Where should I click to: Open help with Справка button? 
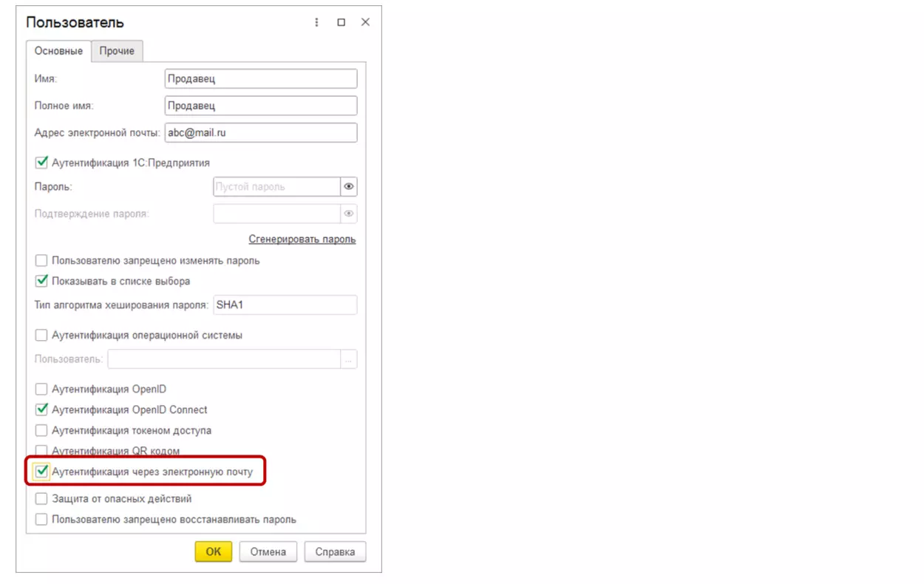[x=335, y=551]
